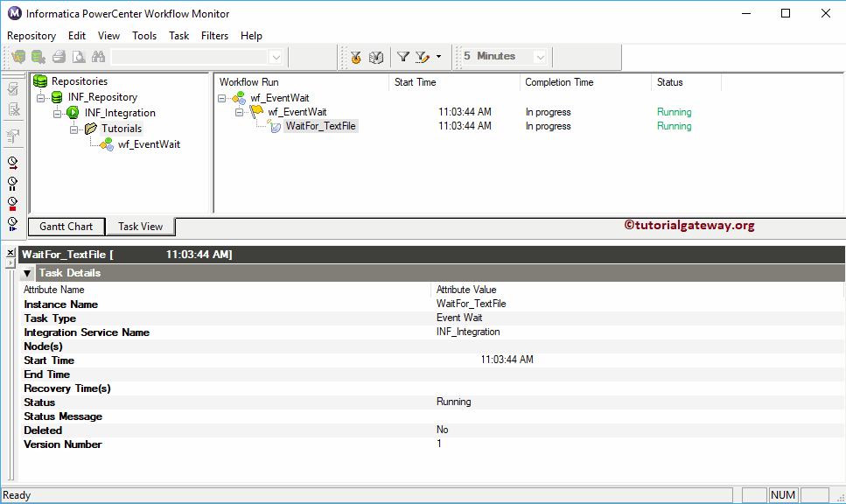Collapse the INF_Repository tree node
This screenshot has height=504, width=846.
point(40,97)
